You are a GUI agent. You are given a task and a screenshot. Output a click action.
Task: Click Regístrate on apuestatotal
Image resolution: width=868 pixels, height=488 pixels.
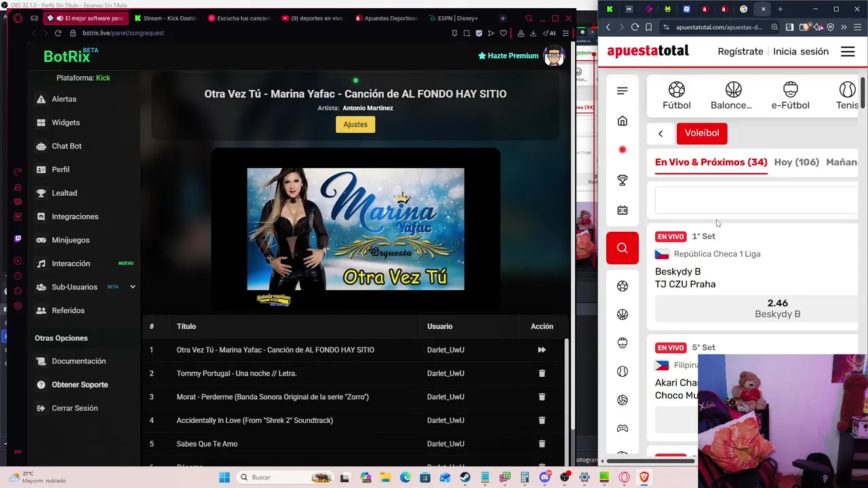click(x=741, y=52)
